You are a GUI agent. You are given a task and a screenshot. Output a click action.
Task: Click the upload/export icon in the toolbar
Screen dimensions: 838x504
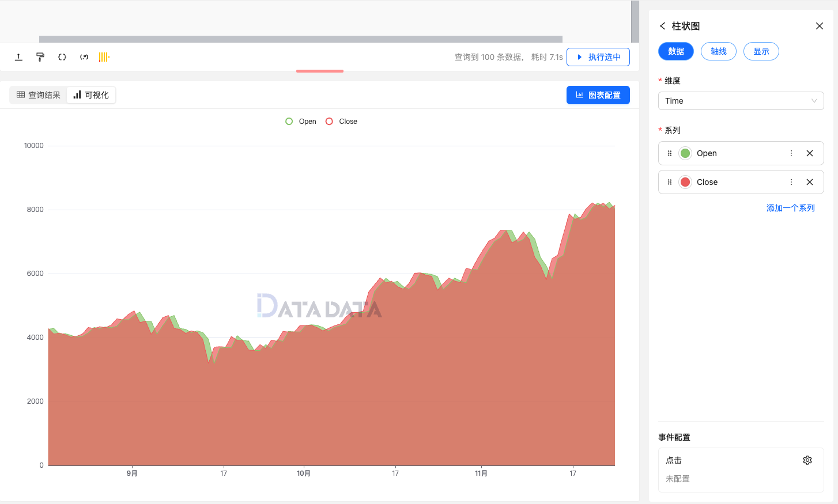(18, 56)
